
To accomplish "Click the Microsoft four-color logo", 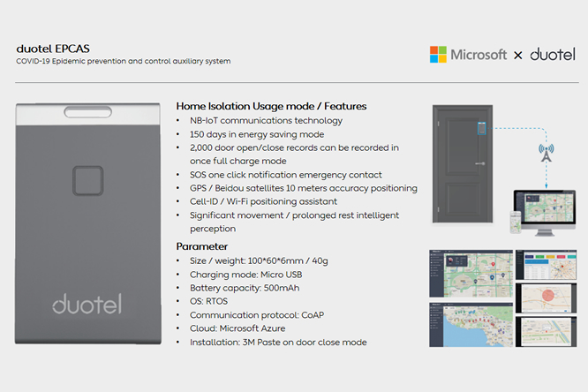I will pos(438,55).
